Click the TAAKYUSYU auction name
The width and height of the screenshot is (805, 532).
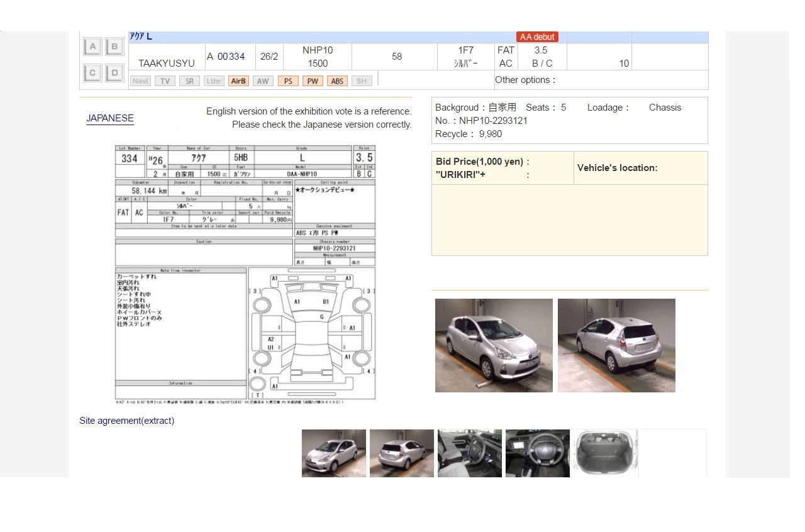[x=167, y=64]
